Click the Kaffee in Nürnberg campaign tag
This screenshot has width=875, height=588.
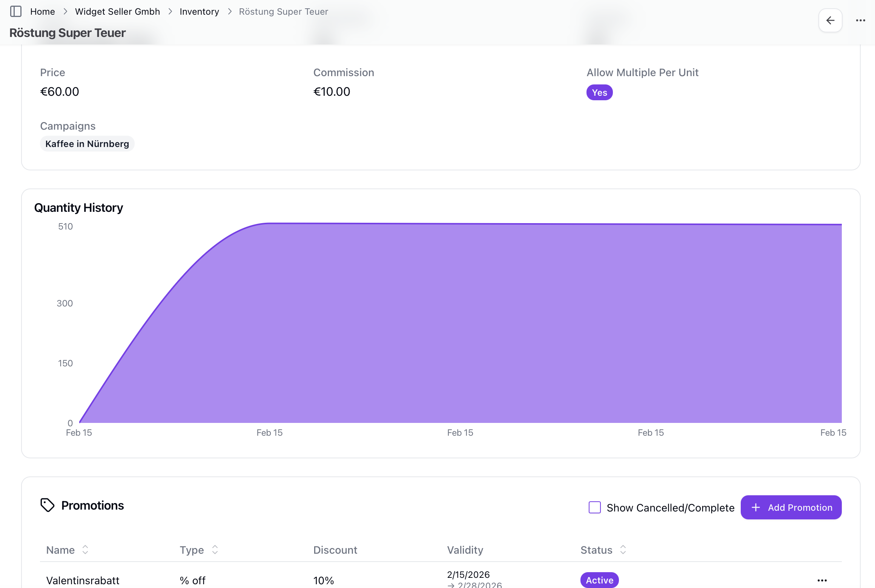[x=87, y=144]
